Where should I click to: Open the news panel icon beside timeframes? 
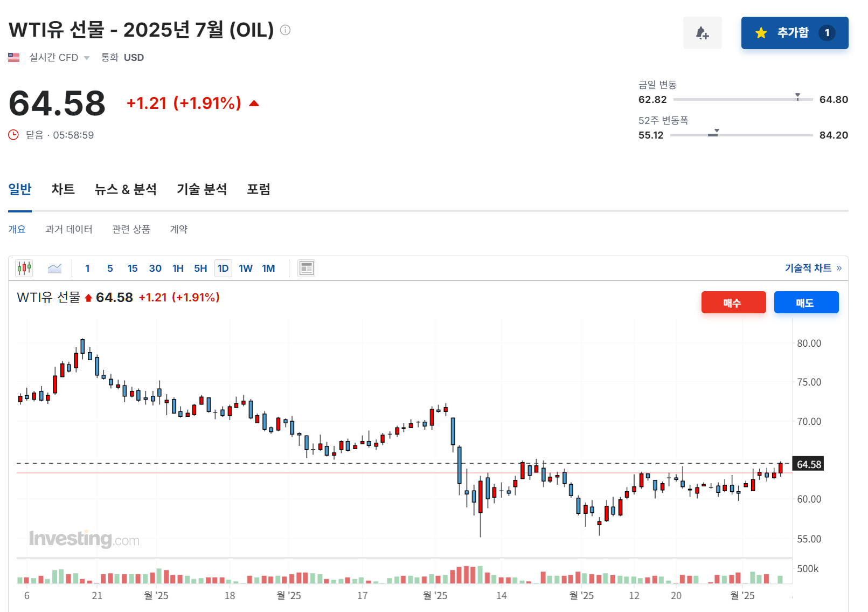pos(306,268)
